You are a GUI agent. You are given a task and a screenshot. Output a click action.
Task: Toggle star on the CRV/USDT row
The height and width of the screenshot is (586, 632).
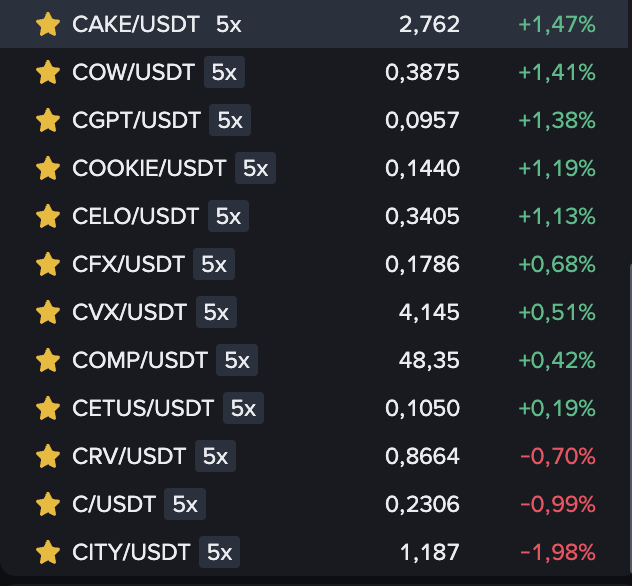(x=48, y=456)
